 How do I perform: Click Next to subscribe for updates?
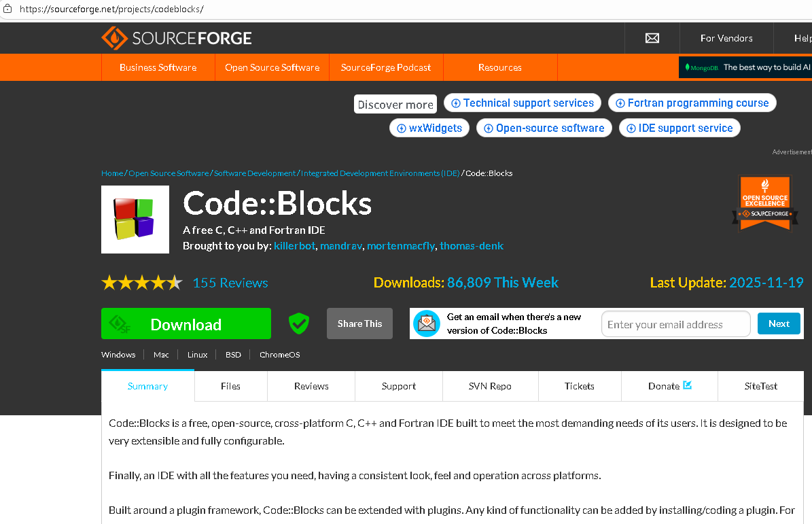click(x=779, y=324)
